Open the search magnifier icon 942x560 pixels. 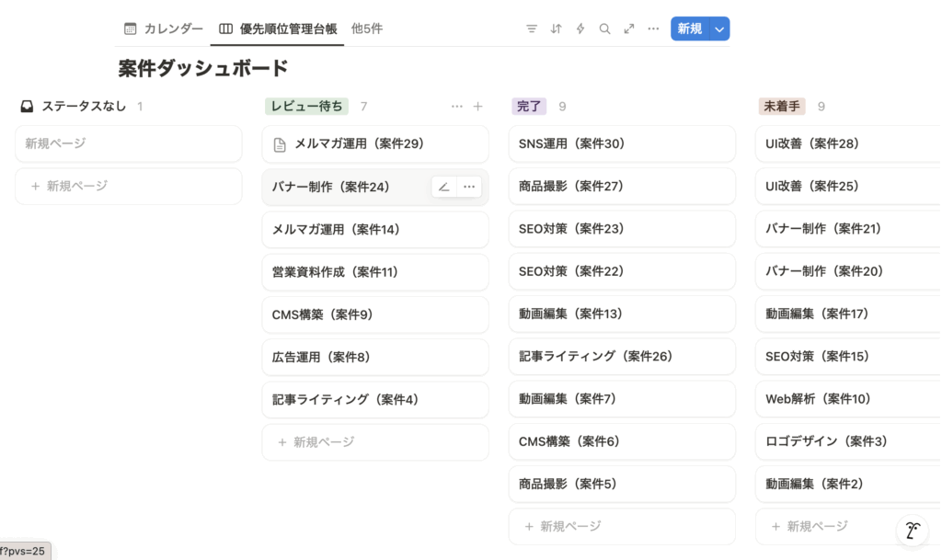(x=604, y=29)
